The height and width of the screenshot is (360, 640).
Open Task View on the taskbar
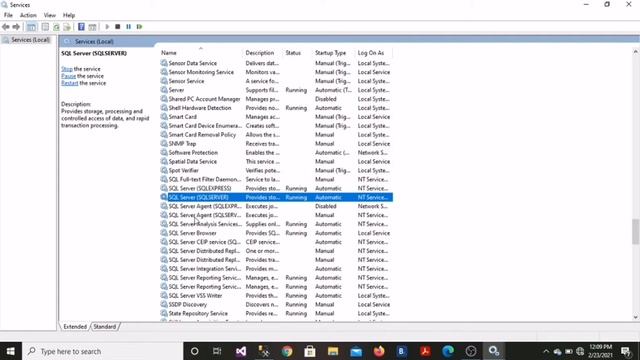tap(217, 351)
